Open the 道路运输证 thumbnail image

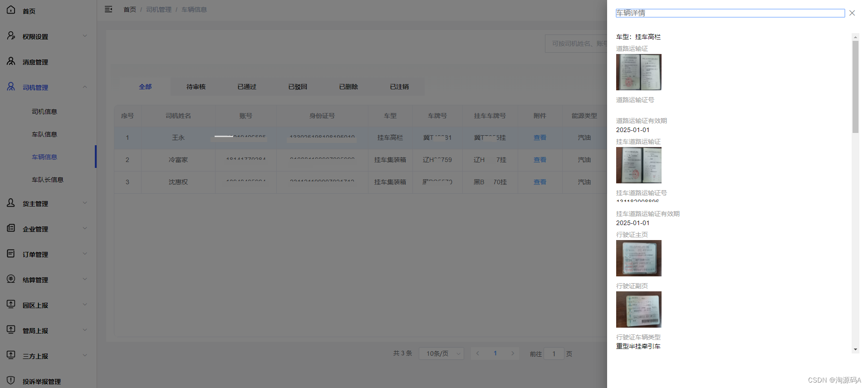[x=639, y=72]
